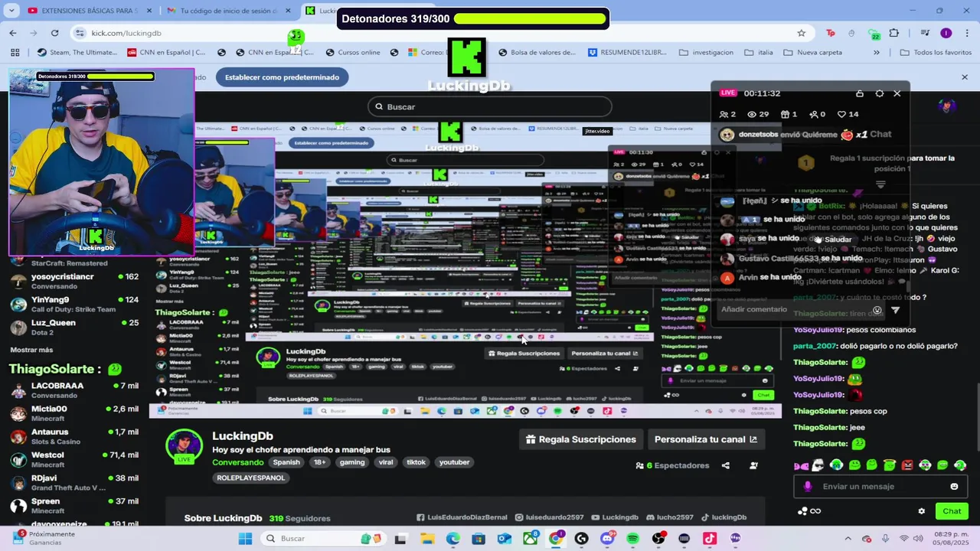Click in the Kick Buscar search box
Screen dimensions: 980x551
(490, 106)
